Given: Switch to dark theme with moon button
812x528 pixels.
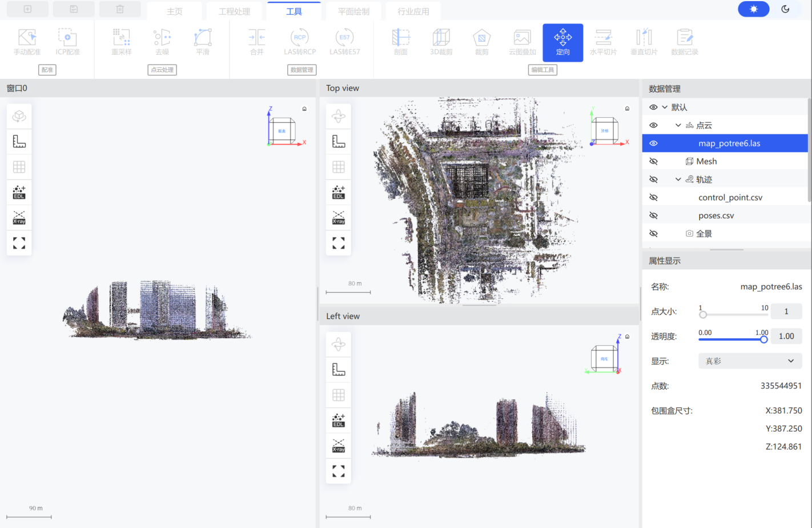Looking at the screenshot, I should (785, 9).
